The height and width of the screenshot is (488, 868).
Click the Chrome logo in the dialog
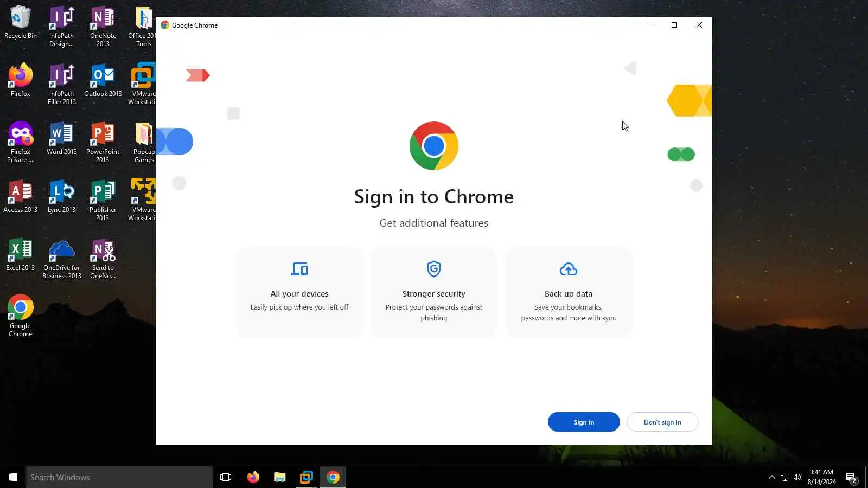click(x=434, y=146)
